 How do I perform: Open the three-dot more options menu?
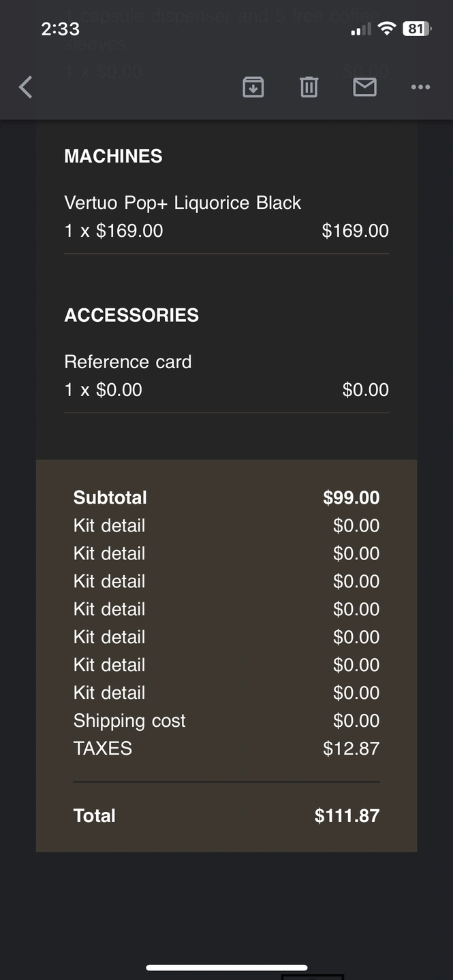tap(420, 87)
